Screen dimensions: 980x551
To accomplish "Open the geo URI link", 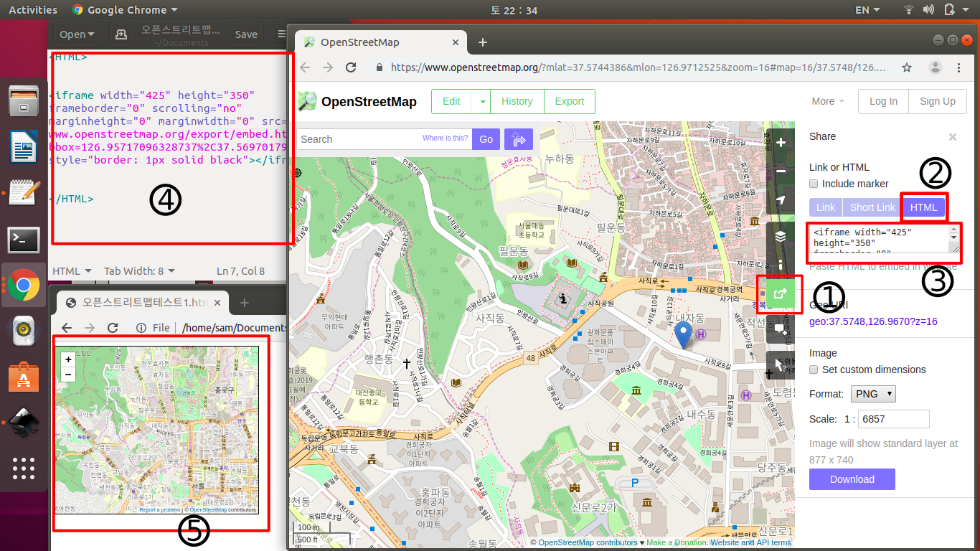I will (x=873, y=321).
